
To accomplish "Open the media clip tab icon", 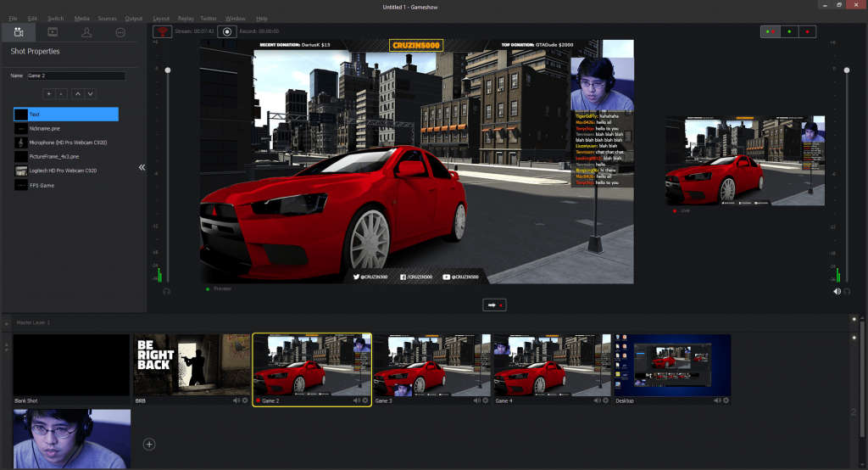I will pyautogui.click(x=53, y=32).
